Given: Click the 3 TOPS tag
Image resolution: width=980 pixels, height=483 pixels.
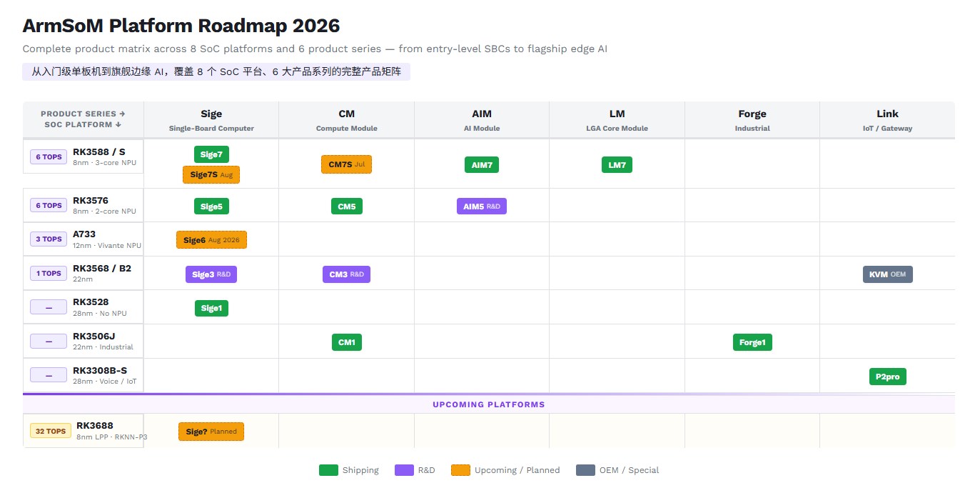Looking at the screenshot, I should (49, 239).
